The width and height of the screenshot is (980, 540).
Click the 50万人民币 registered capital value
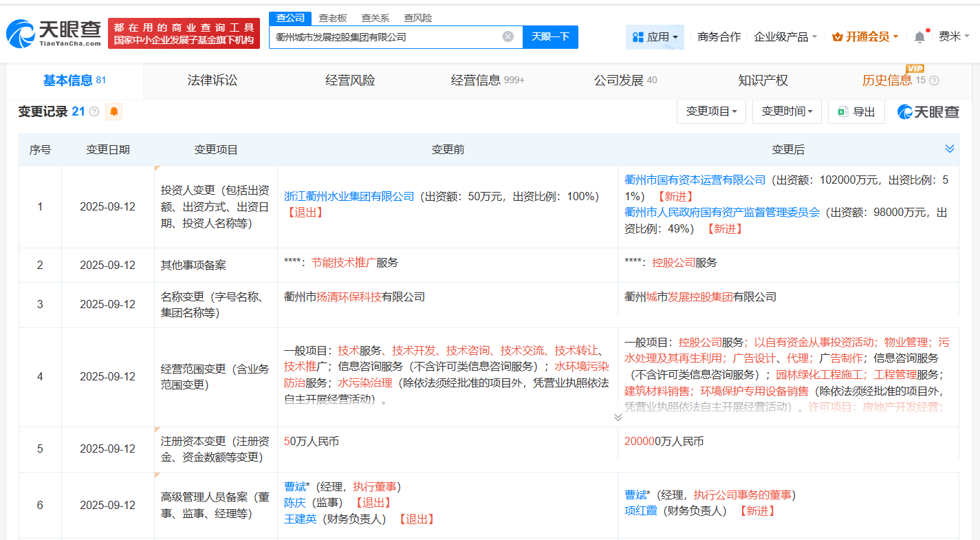[x=312, y=442]
